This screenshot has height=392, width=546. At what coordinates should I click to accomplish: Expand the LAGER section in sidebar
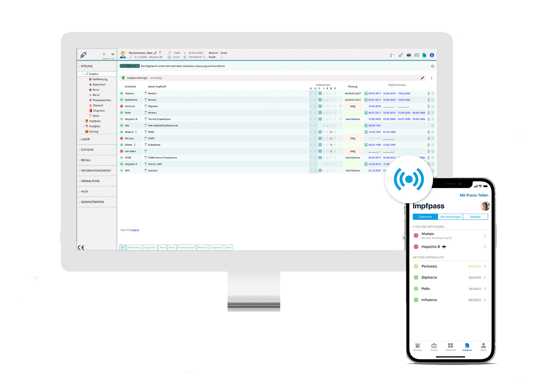point(85,139)
